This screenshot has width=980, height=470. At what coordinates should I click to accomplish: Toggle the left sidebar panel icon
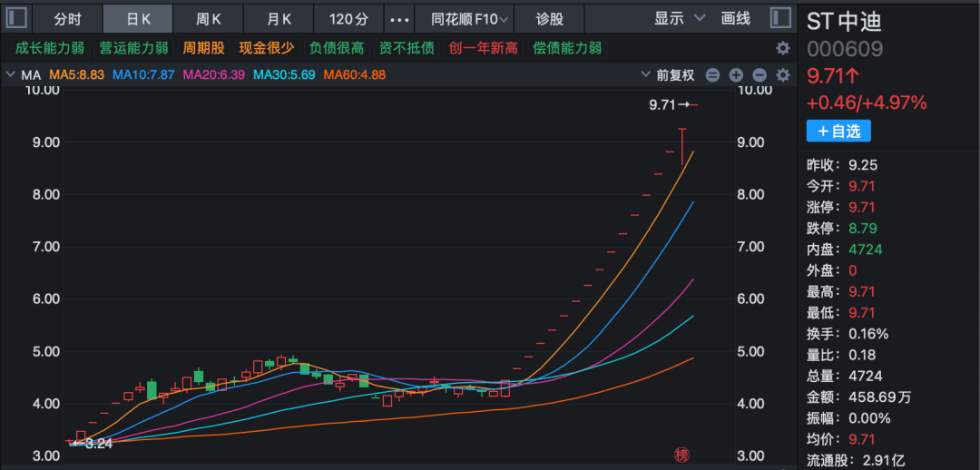(x=15, y=17)
